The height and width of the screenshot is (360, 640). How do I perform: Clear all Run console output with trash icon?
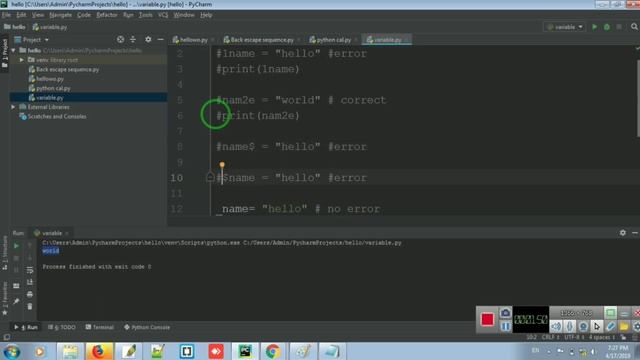click(30, 307)
